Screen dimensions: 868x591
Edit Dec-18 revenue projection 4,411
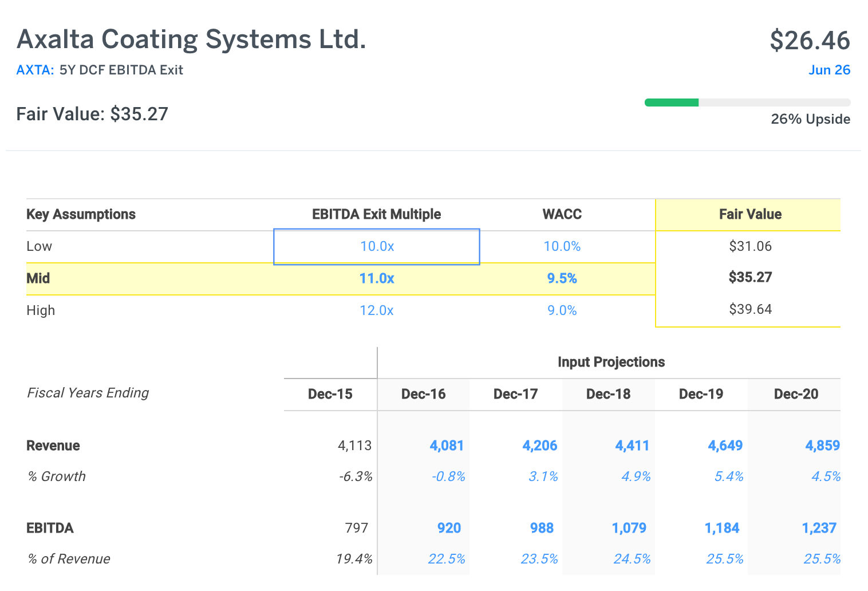click(x=632, y=446)
